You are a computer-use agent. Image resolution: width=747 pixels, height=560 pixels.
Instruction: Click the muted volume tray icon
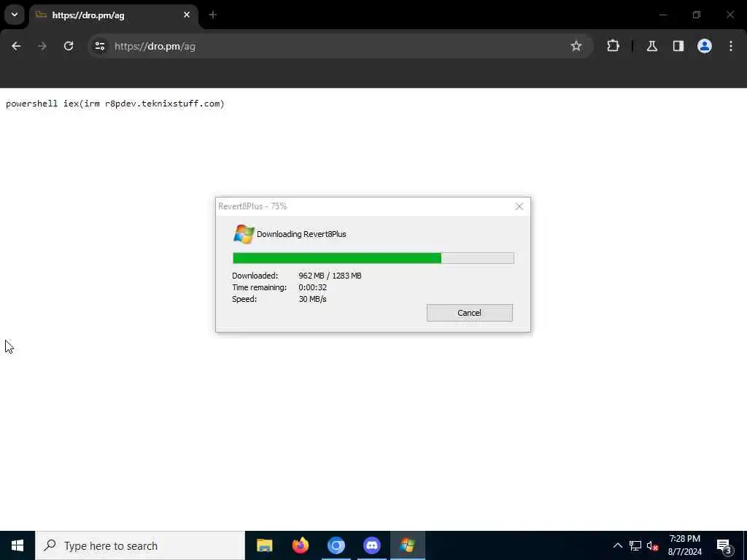click(x=652, y=545)
